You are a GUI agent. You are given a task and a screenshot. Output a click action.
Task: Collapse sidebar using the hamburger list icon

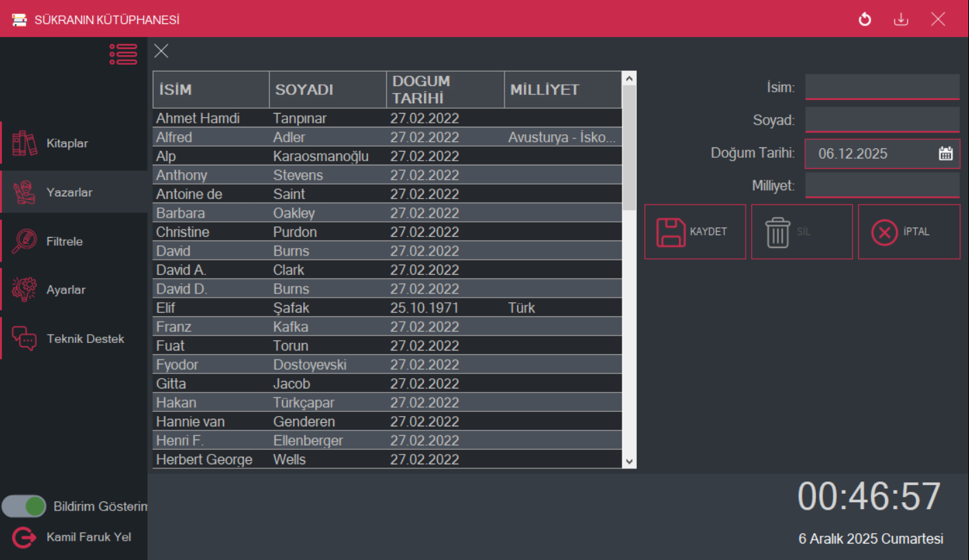coord(123,54)
